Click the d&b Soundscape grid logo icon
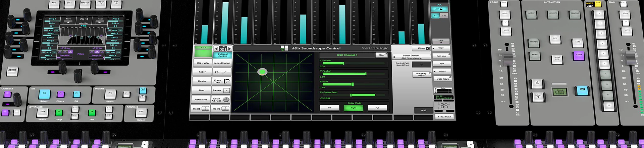 coord(284,48)
